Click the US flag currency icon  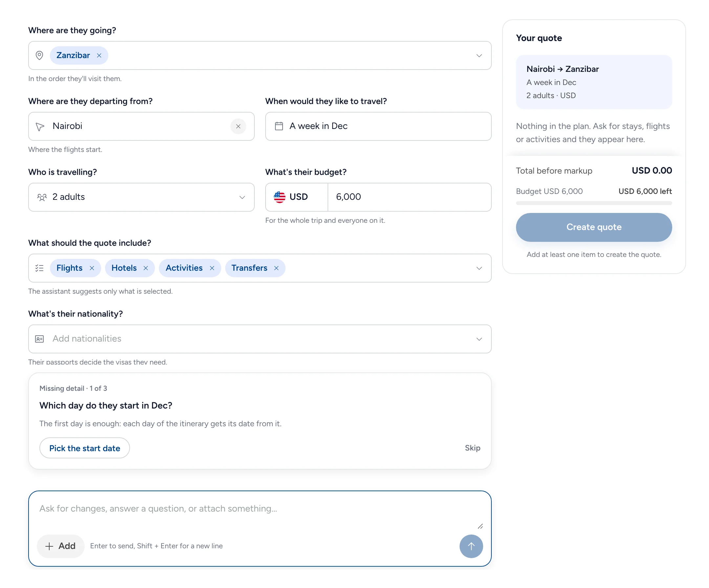pyautogui.click(x=280, y=197)
